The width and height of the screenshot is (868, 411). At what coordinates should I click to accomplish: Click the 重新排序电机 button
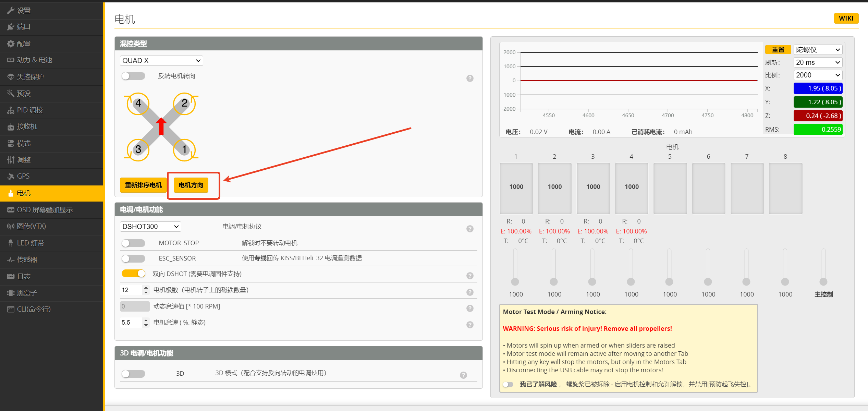143,185
